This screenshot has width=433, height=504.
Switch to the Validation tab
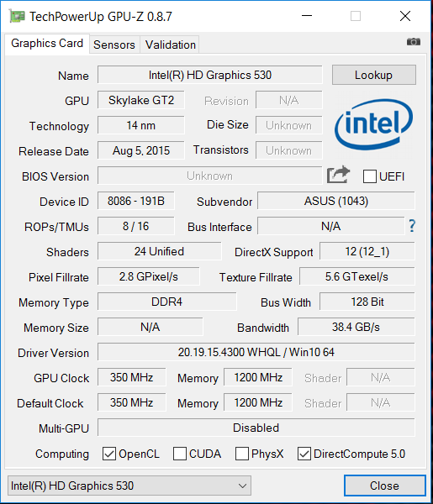tap(170, 45)
